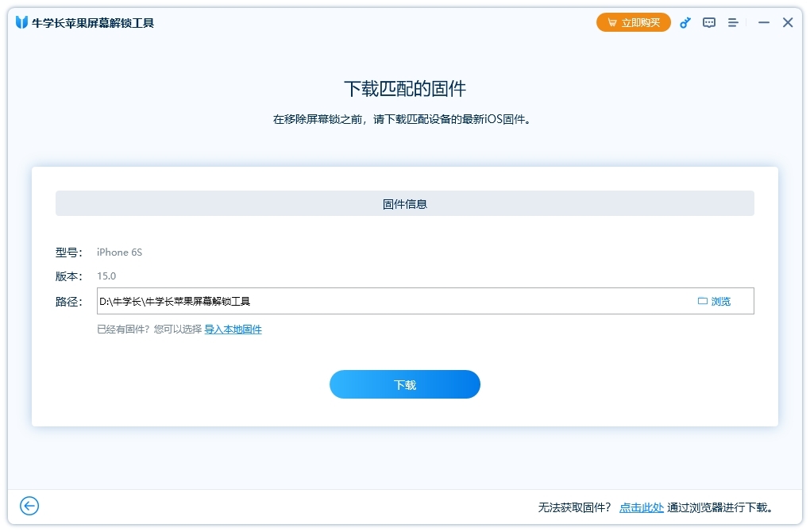Click the 牛学长苹果屏幕解锁工具 title text

pos(94,22)
